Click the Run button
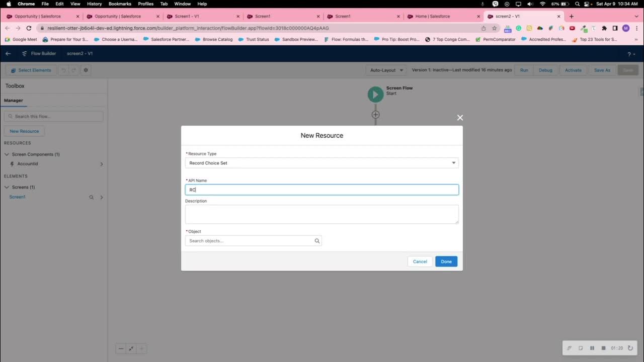 (524, 70)
